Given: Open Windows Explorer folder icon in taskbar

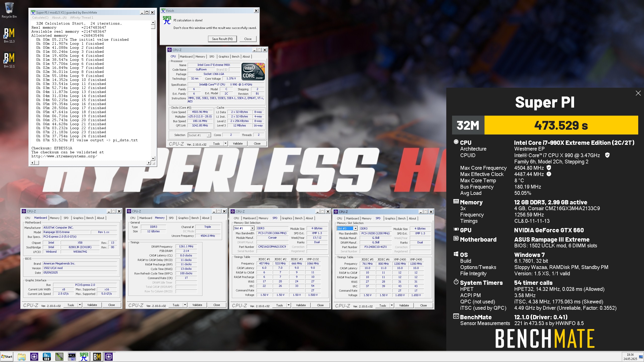Looking at the screenshot, I should tap(22, 356).
